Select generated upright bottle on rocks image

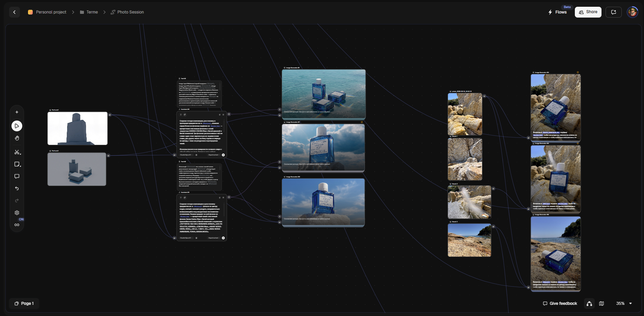(556, 179)
